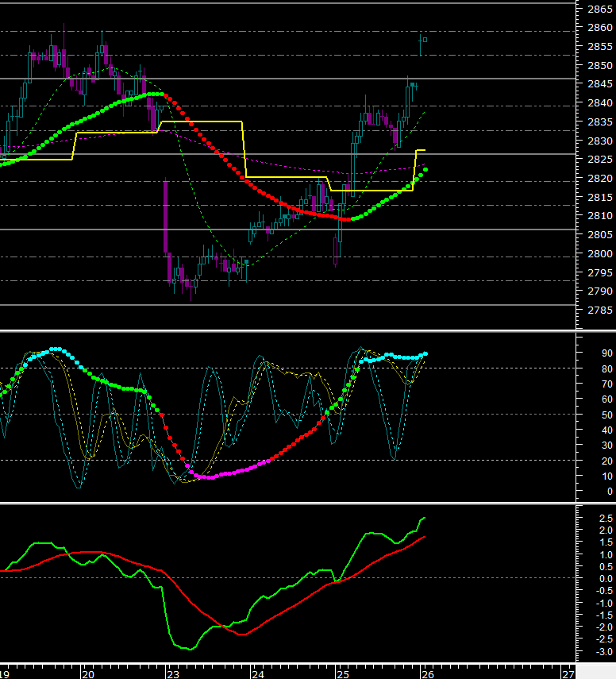Click date label 24 on time axis
This screenshot has height=679, width=616.
[258, 674]
